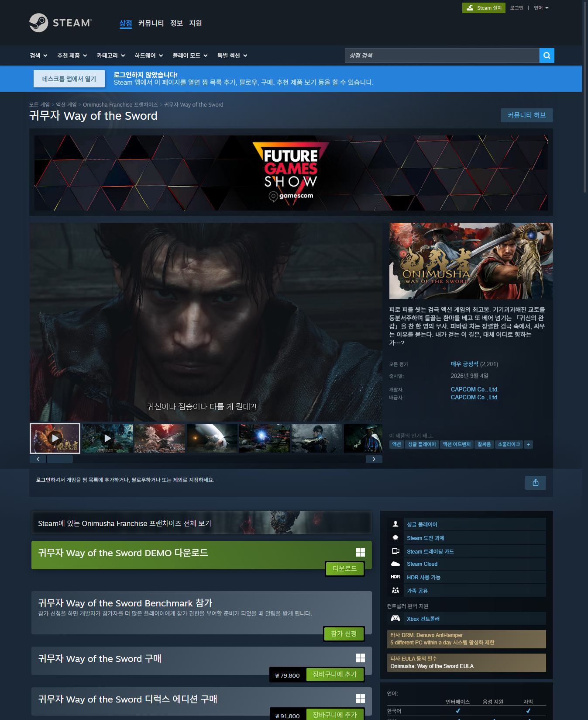The height and width of the screenshot is (720, 588).
Task: Play the second video thumbnail
Action: tap(107, 438)
